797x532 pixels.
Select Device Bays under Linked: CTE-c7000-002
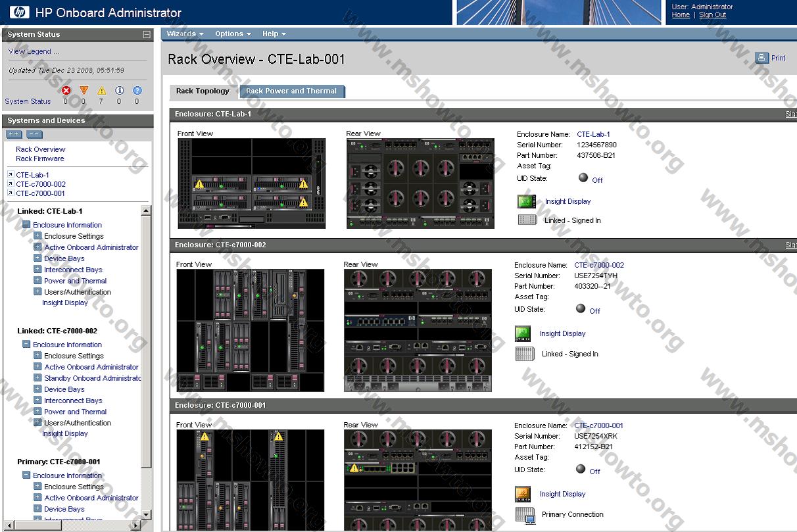(x=64, y=389)
